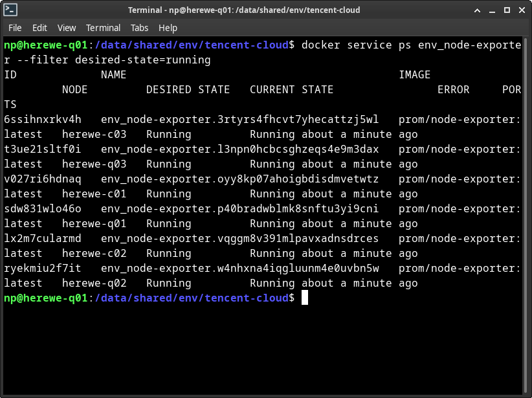Click the block cursor at the bottom prompt

click(x=305, y=298)
